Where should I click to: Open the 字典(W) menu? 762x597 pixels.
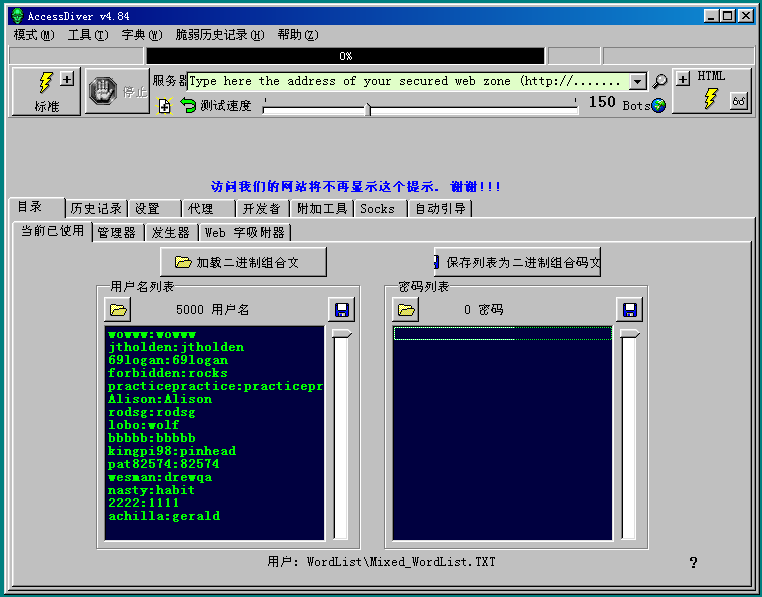pyautogui.click(x=141, y=35)
